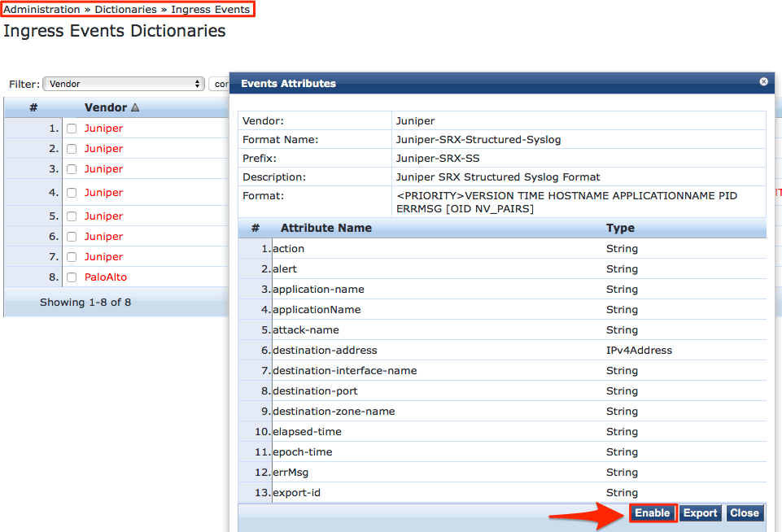Open Dictionaries breadcrumb
The height and width of the screenshot is (532, 782).
tap(125, 10)
